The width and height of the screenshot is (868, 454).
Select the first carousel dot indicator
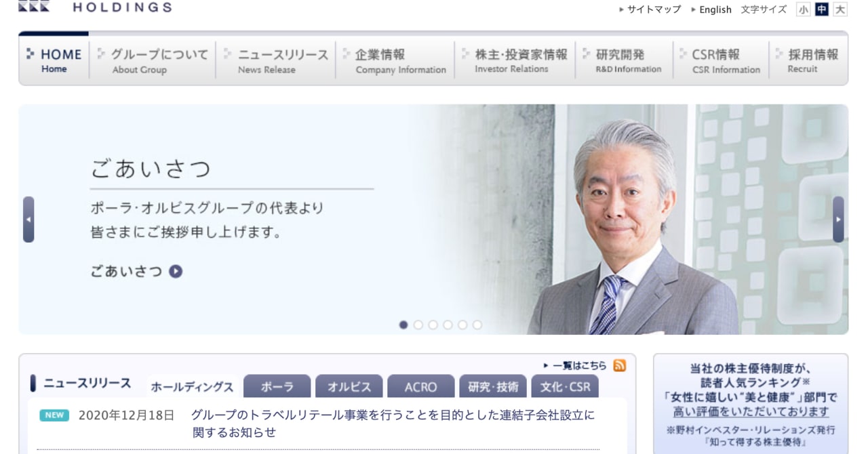403,325
